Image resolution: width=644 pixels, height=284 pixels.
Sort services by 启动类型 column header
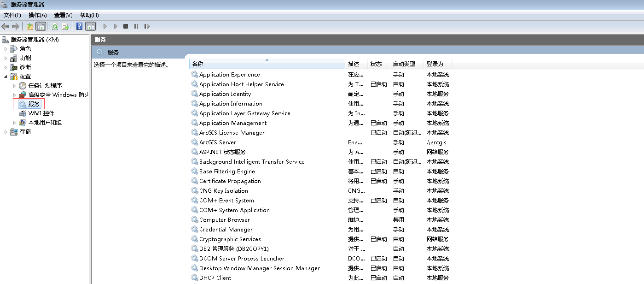coord(404,64)
